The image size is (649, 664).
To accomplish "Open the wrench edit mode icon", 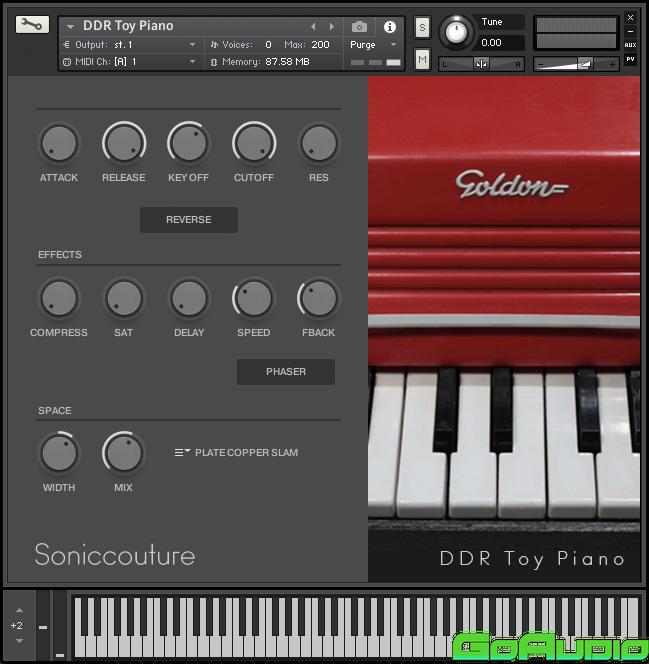I will tap(30, 25).
